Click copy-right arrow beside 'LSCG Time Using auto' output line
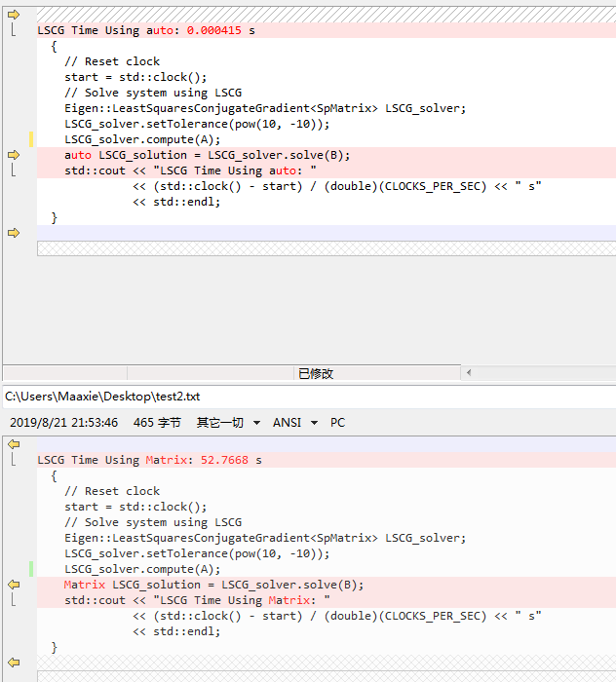This screenshot has height=682, width=616. point(14,15)
